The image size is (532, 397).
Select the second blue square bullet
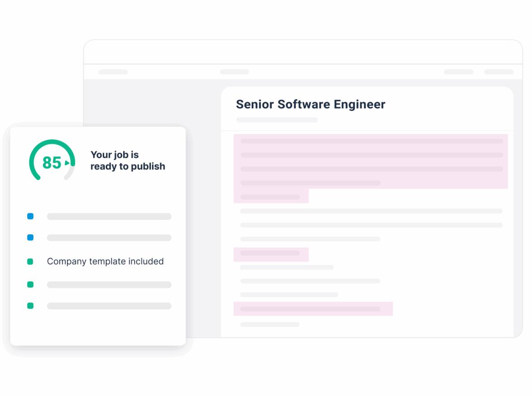30,238
